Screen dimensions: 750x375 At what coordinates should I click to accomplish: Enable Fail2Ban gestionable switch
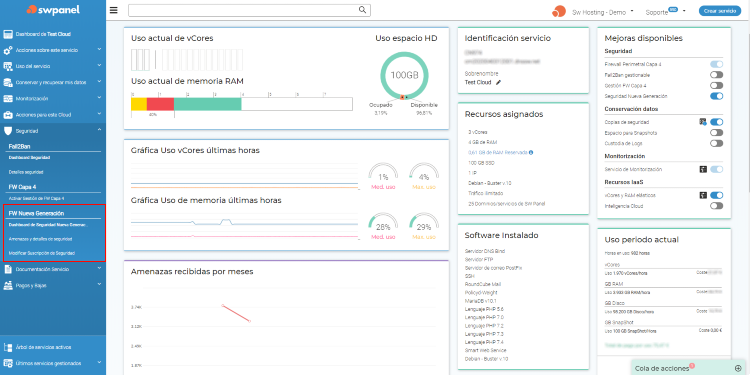(x=717, y=75)
